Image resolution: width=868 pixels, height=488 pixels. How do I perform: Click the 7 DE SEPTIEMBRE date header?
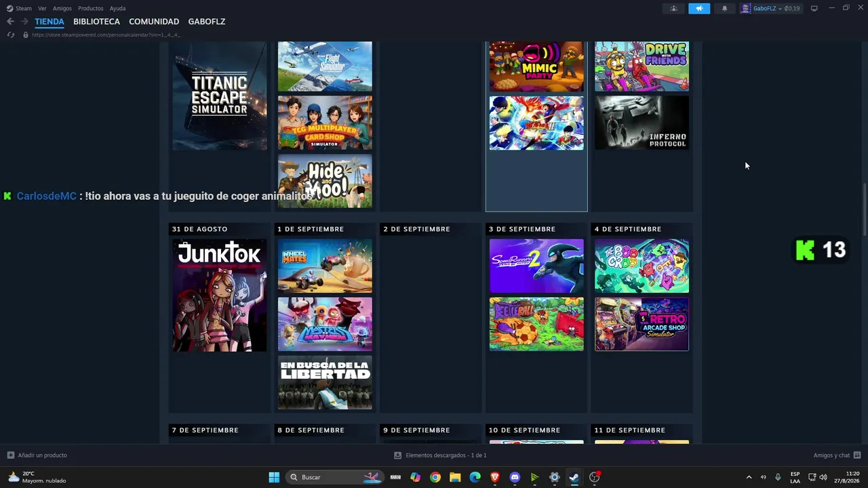tap(205, 430)
